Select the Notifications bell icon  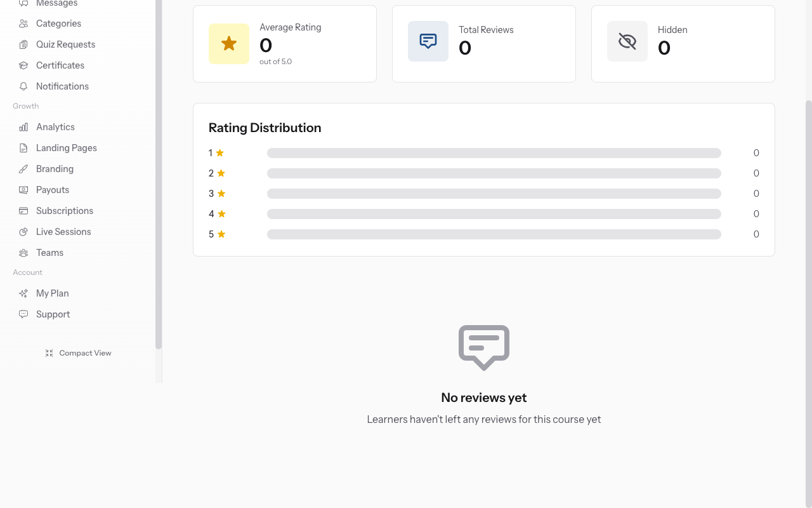[23, 86]
